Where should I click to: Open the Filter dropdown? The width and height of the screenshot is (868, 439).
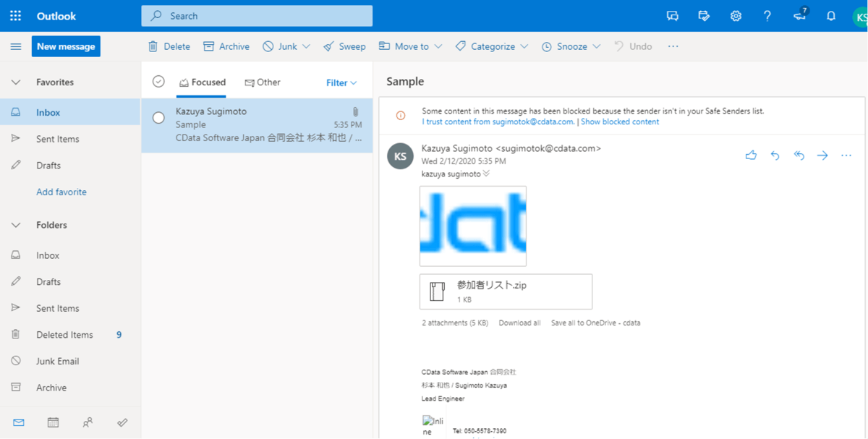(341, 82)
